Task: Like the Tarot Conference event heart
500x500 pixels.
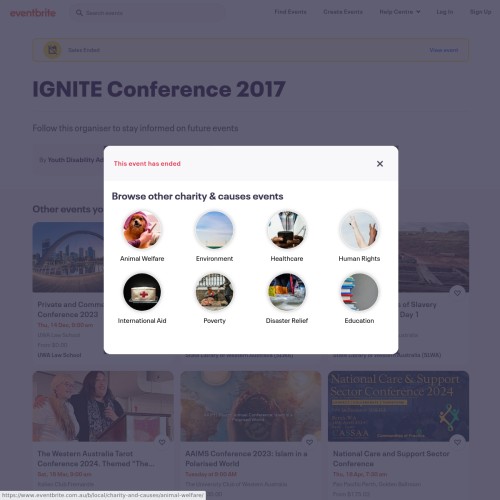Action: point(162,442)
